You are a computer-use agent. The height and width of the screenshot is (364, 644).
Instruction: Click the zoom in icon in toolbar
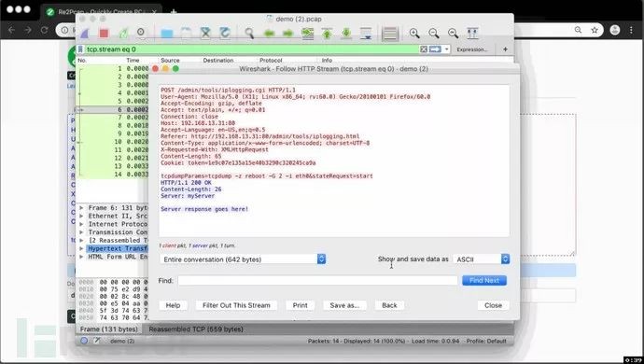click(x=414, y=34)
